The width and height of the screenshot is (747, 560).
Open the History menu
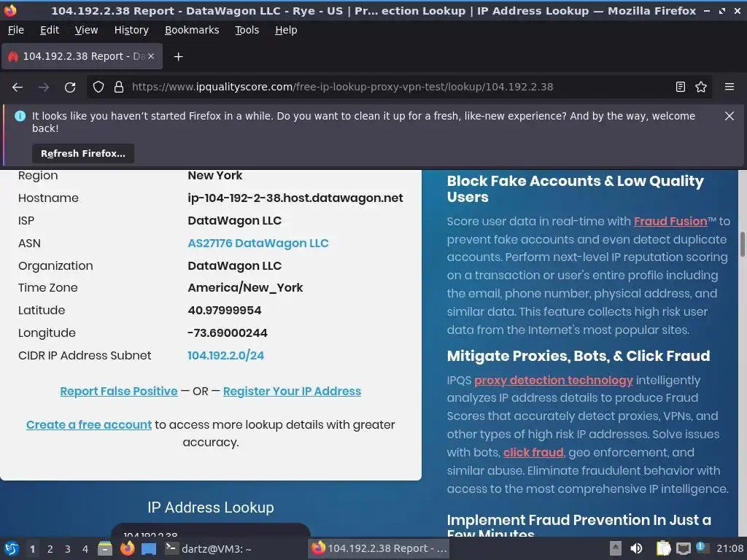tap(131, 30)
